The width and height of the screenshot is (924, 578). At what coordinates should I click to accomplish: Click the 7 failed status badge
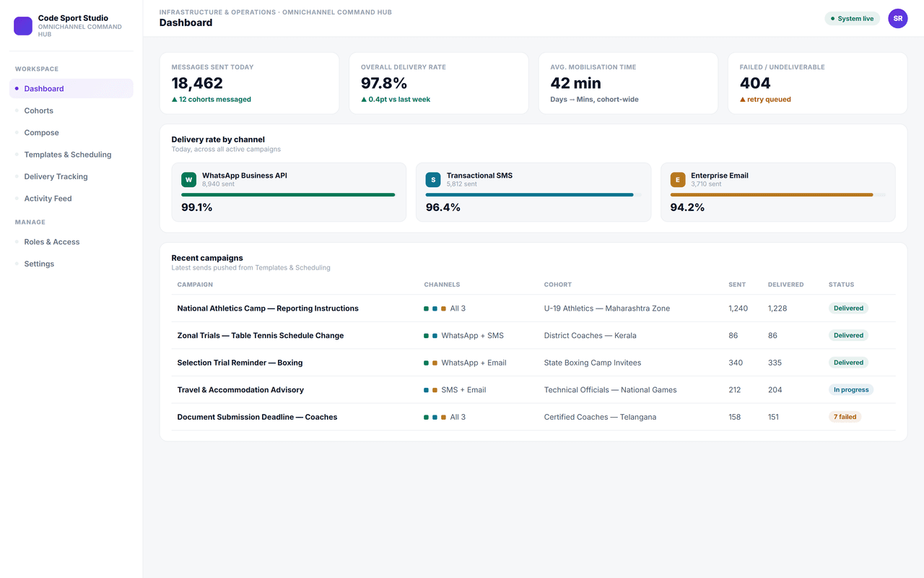[x=845, y=417]
